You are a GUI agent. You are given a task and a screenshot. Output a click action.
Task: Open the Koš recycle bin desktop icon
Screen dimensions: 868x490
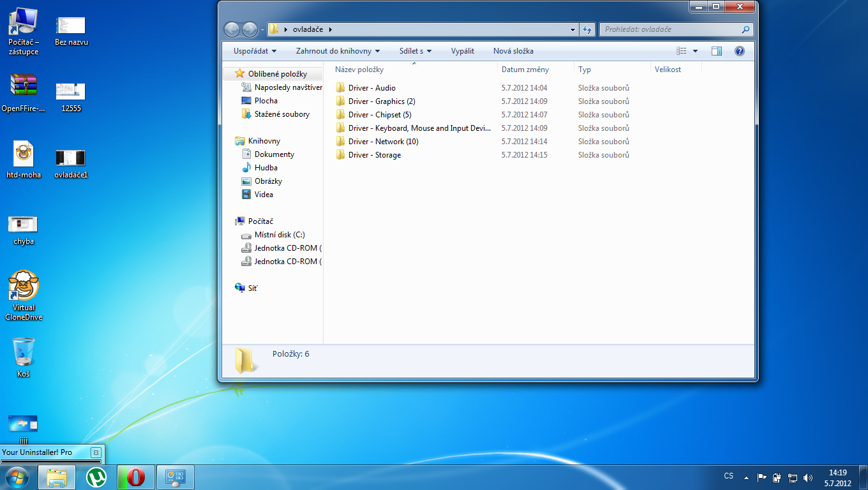tap(24, 357)
